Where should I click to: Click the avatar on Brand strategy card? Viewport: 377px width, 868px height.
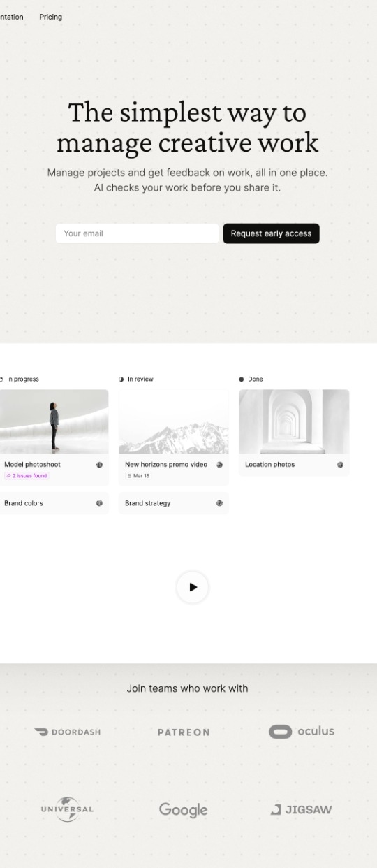click(x=219, y=503)
